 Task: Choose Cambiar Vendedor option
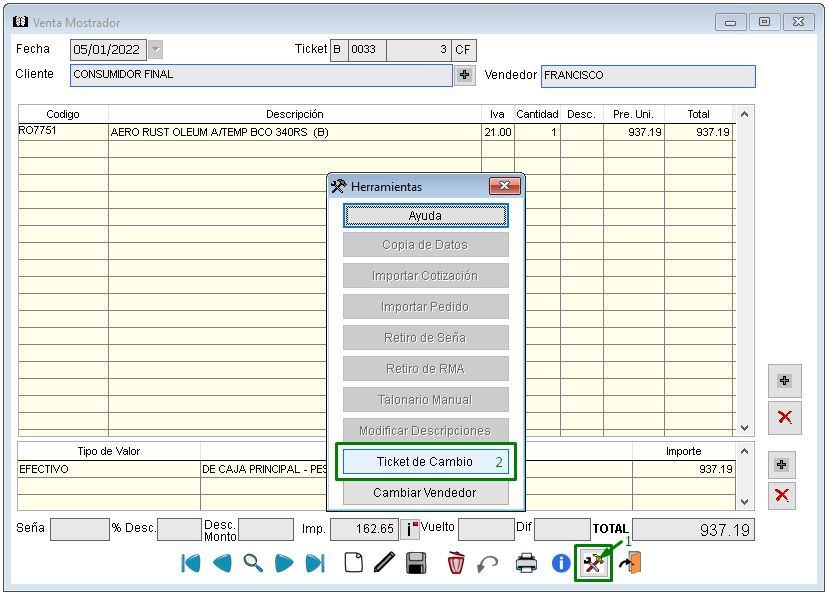[x=426, y=493]
